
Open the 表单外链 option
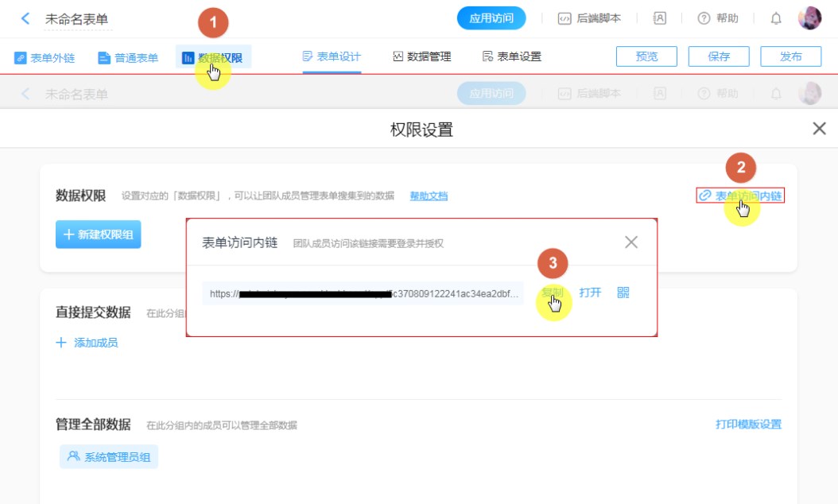45,57
